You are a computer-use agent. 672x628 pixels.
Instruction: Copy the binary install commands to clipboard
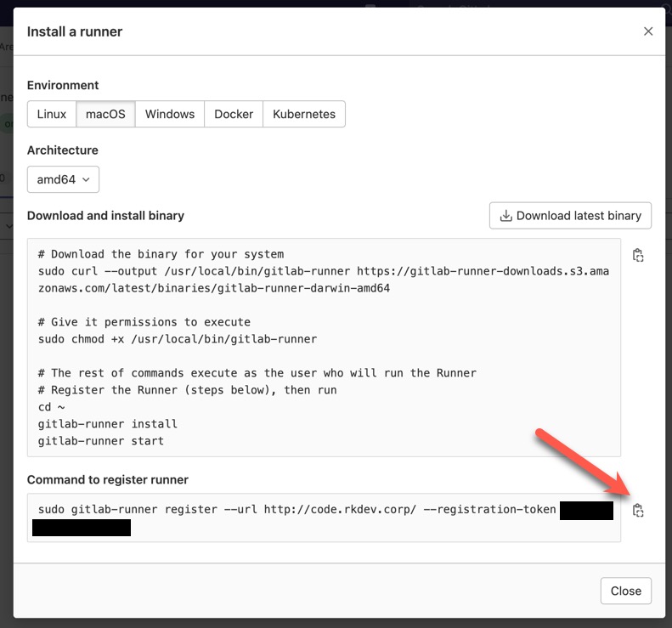tap(638, 255)
